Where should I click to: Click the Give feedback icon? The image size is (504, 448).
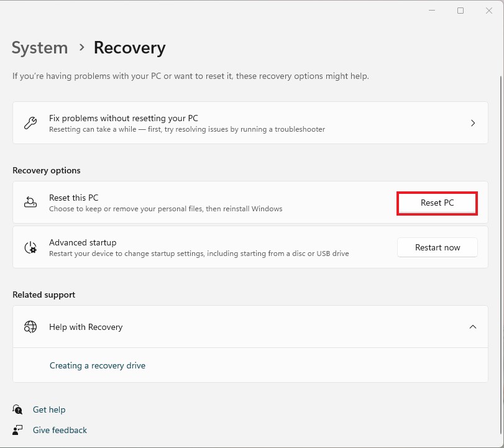17,430
